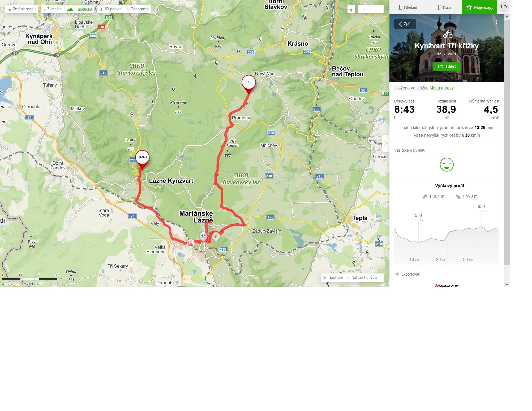Image resolution: width=532 pixels, height=411 pixels.
Task: Click the elevation profile at 850 m peak
Action: click(481, 226)
